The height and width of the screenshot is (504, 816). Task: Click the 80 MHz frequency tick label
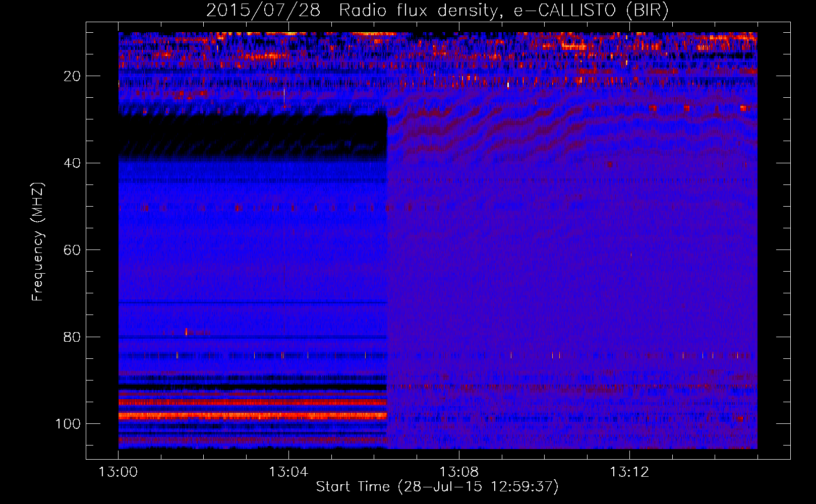click(x=73, y=337)
